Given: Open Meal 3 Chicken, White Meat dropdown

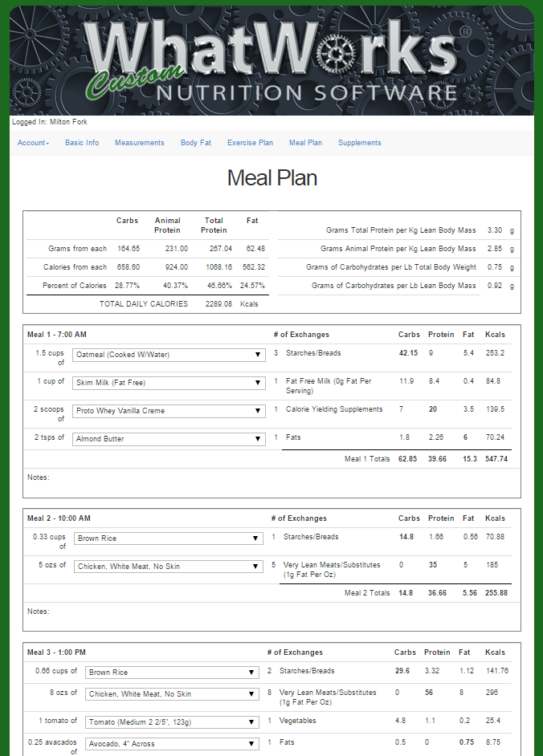Looking at the screenshot, I should [x=173, y=694].
